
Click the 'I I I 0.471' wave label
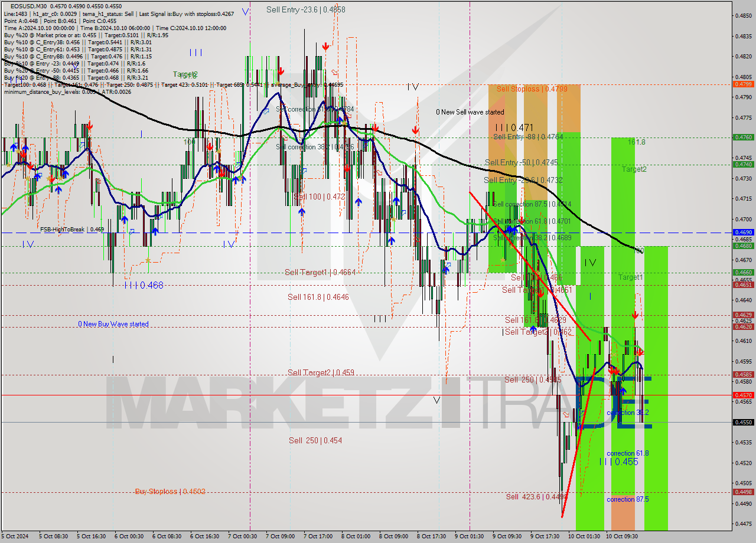514,127
